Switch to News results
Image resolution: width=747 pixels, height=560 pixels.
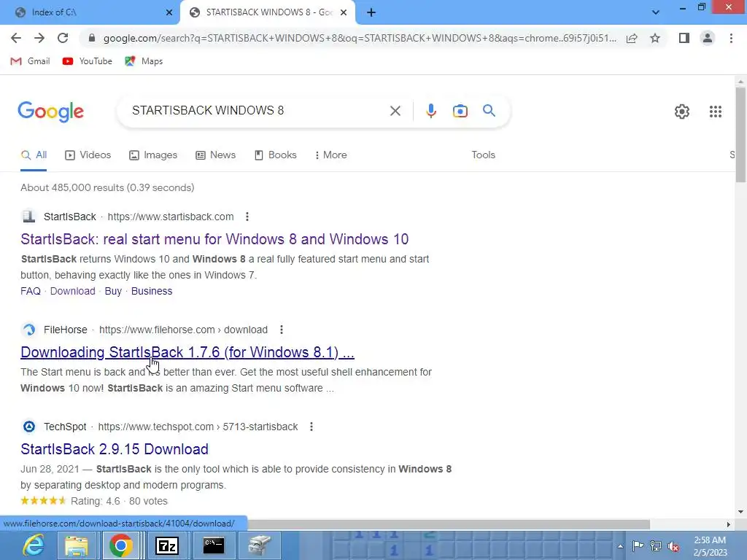coord(216,155)
